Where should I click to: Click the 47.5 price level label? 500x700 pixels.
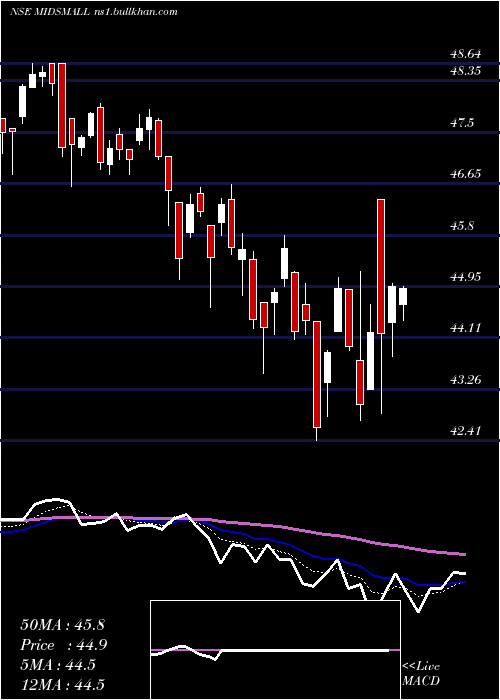pos(462,123)
